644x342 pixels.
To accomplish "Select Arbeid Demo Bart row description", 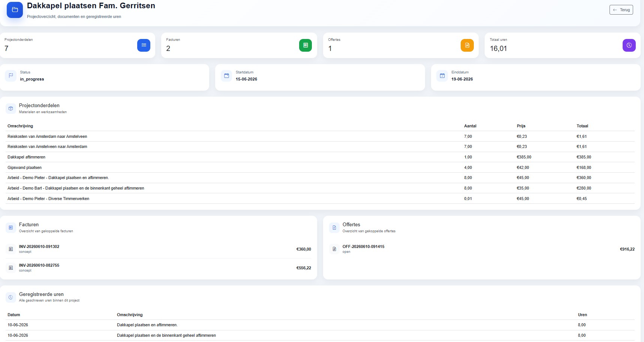I will click(x=76, y=188).
